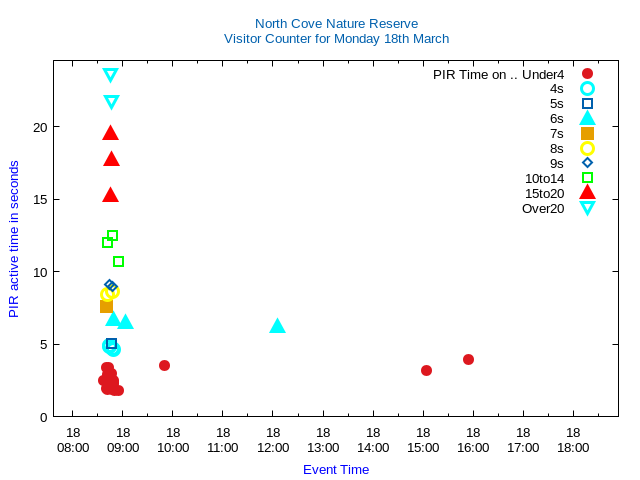Screen dimensions: 640x480
Task: Click the Visitor Counter subtitle text
Action: click(336, 39)
